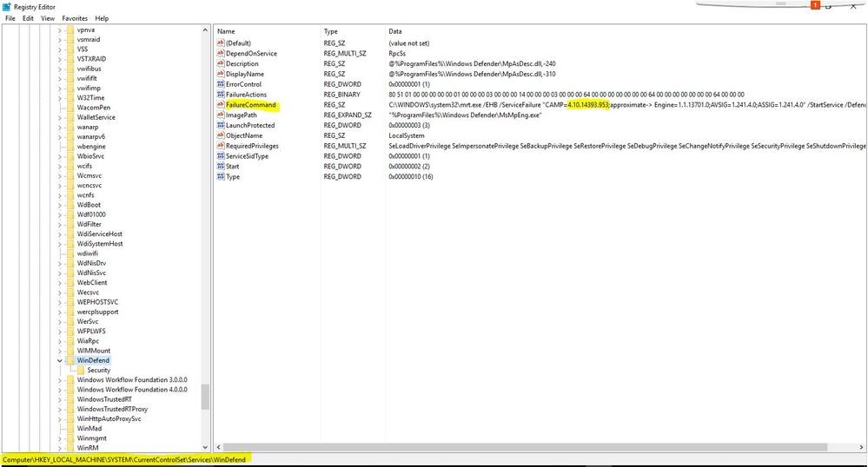Image resolution: width=868 pixels, height=467 pixels.
Task: Open the Edit menu
Action: pos(28,18)
